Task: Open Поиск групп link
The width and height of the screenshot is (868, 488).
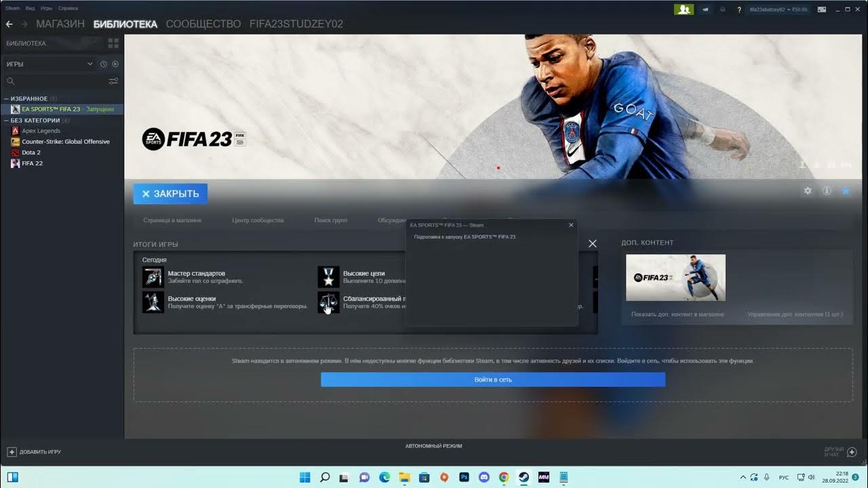Action: pyautogui.click(x=331, y=220)
